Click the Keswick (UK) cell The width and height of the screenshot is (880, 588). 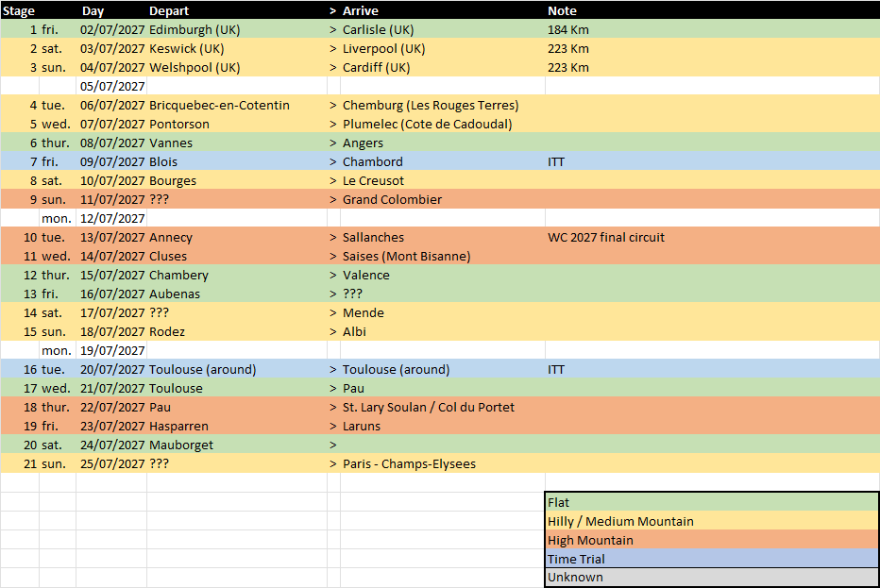(237, 49)
